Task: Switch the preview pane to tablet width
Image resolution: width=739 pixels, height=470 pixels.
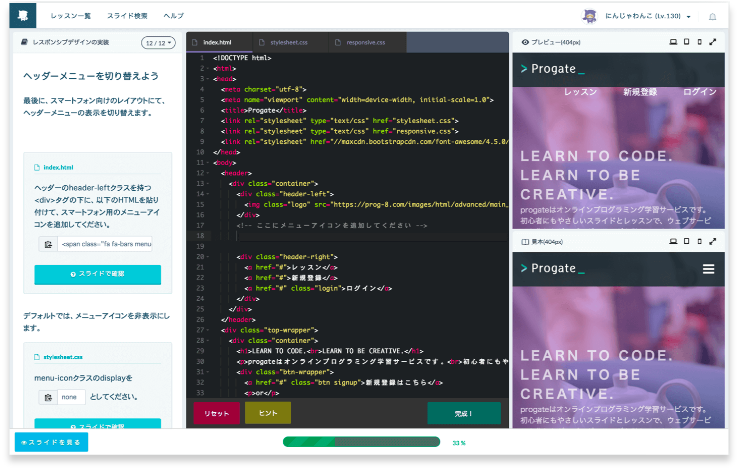Action: coord(687,42)
